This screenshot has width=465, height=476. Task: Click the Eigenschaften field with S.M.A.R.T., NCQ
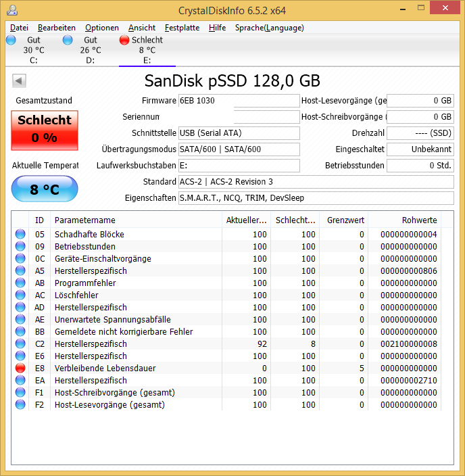[x=316, y=198]
